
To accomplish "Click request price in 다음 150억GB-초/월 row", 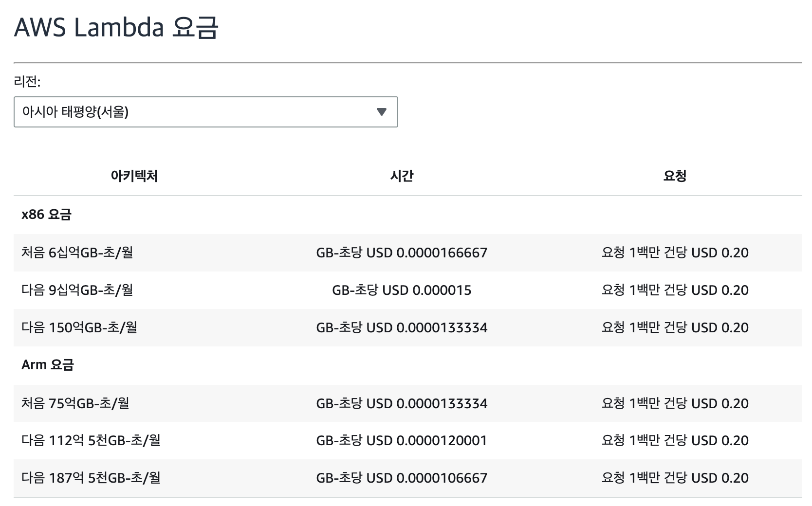I will pos(675,327).
